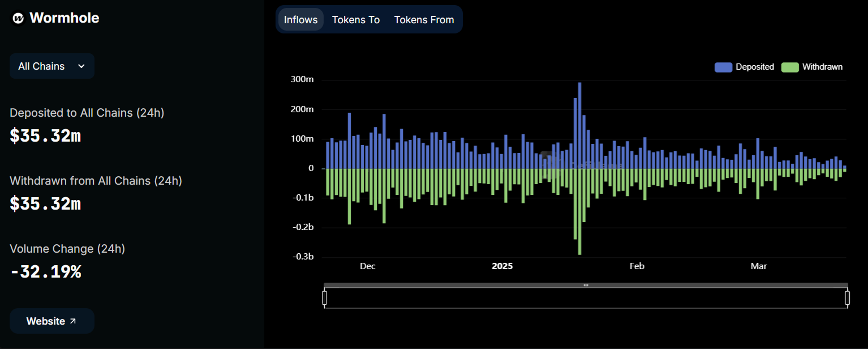The width and height of the screenshot is (868, 349).
Task: Click the Wormhole logo icon
Action: click(18, 18)
